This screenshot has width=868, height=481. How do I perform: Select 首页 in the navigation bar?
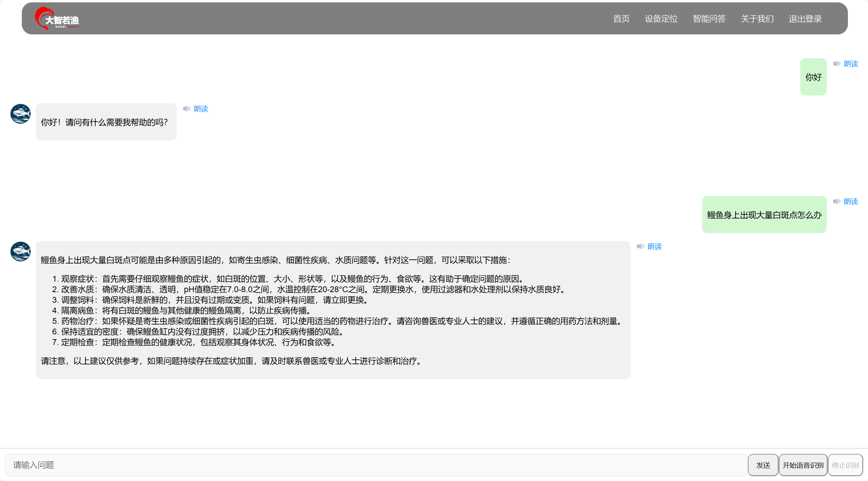pos(621,19)
